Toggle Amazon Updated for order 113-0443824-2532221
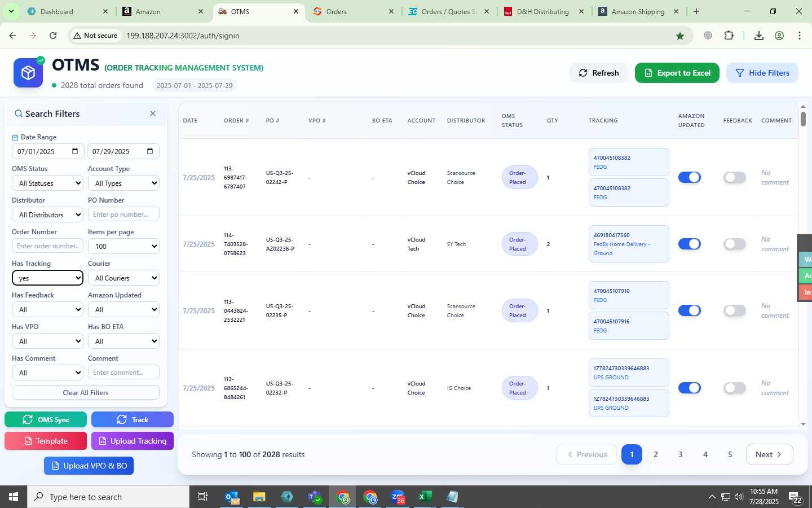The image size is (812, 508). click(689, 310)
